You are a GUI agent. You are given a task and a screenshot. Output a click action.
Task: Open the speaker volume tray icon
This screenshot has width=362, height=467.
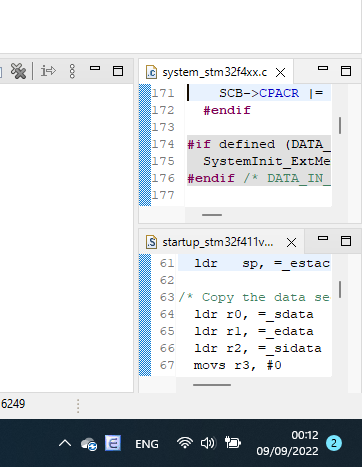[208, 443]
